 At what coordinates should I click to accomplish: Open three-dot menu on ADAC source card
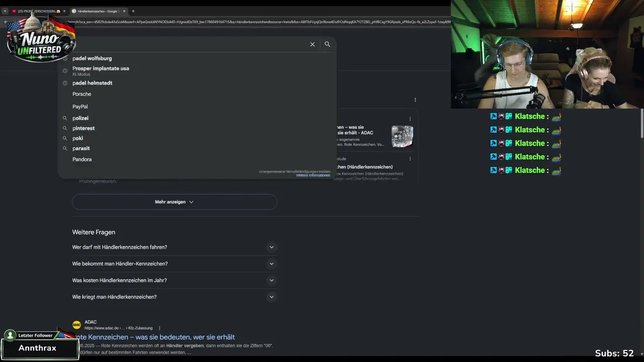click(x=410, y=119)
